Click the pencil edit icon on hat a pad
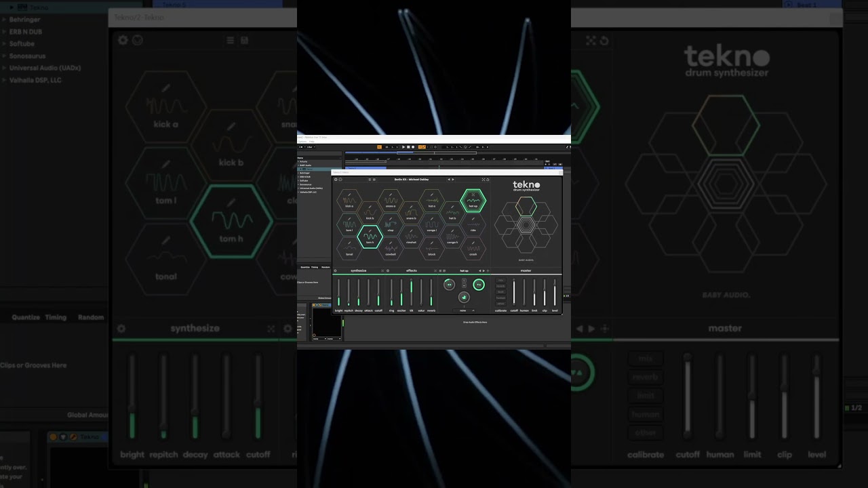 [x=432, y=194]
